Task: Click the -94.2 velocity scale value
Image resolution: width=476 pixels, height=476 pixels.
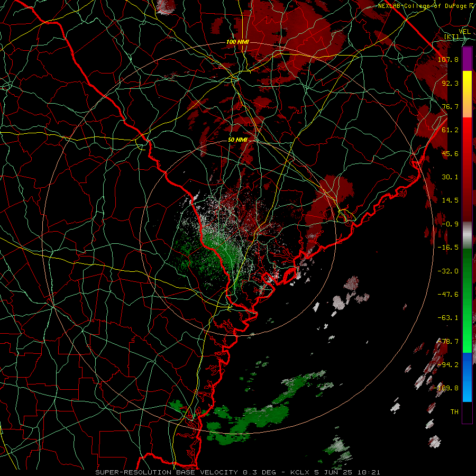Action: (448, 364)
